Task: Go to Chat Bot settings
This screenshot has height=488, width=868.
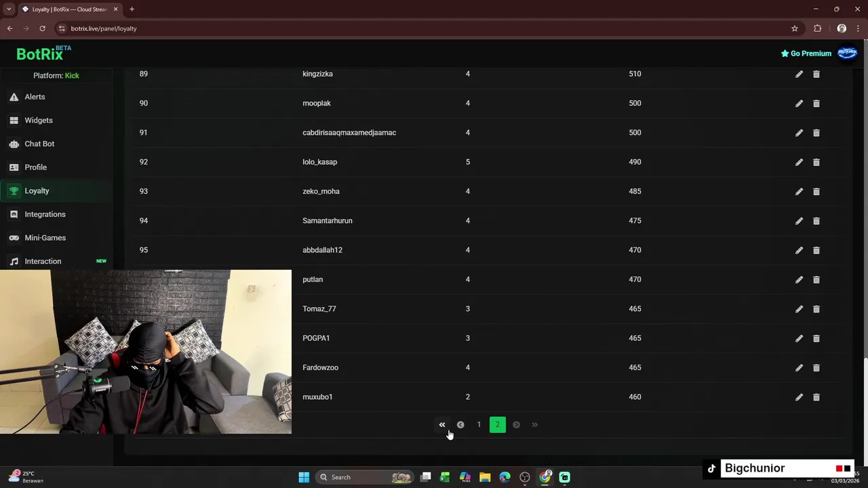Action: 56,144
